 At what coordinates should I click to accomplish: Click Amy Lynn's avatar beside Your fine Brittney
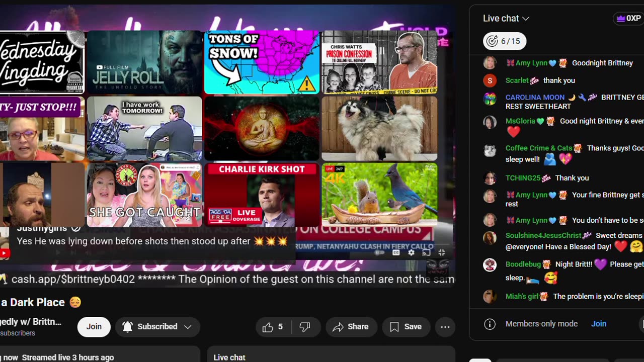(490, 196)
